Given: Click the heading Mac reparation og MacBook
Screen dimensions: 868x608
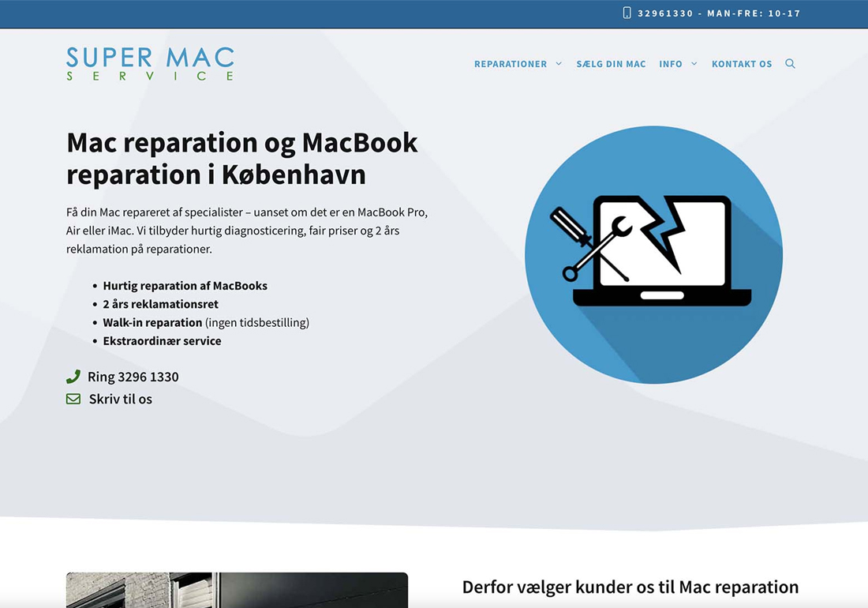Looking at the screenshot, I should (x=242, y=159).
